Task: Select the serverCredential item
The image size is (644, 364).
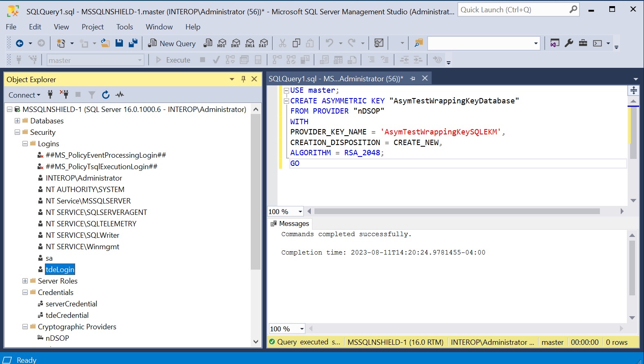Action: tap(71, 304)
